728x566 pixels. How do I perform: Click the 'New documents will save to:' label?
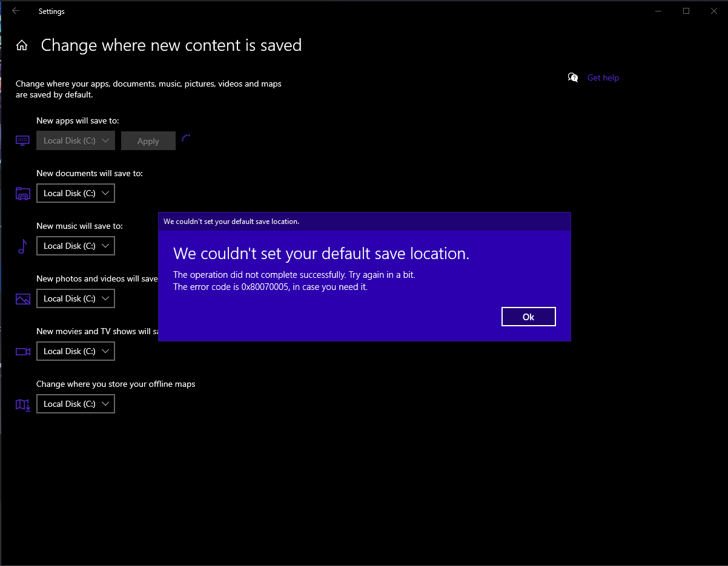[x=90, y=173]
